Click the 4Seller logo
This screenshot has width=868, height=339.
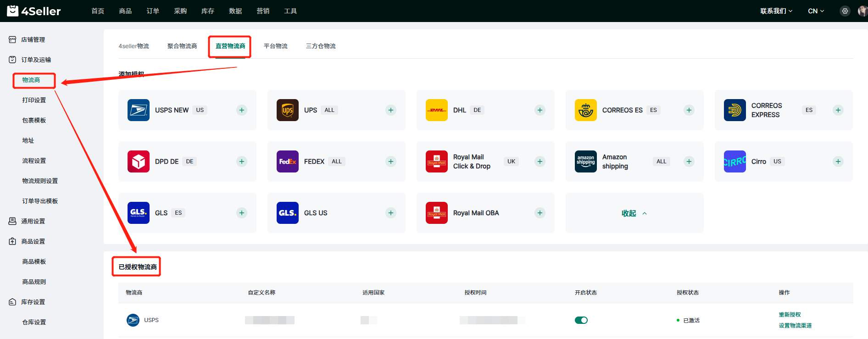point(34,11)
